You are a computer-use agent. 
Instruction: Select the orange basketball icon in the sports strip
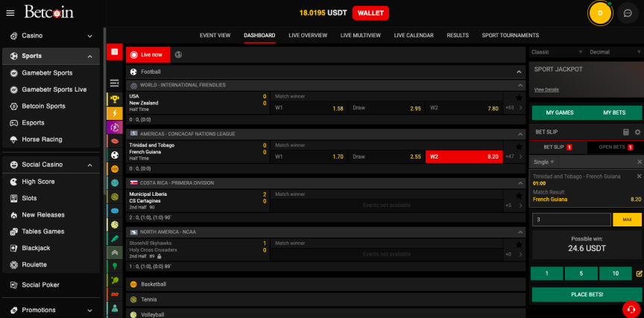point(115,169)
